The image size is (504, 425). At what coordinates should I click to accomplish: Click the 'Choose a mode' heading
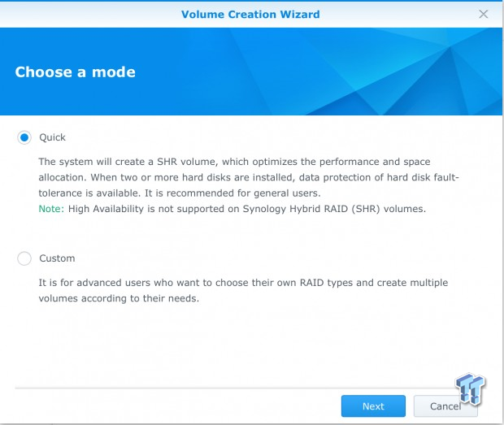point(76,72)
